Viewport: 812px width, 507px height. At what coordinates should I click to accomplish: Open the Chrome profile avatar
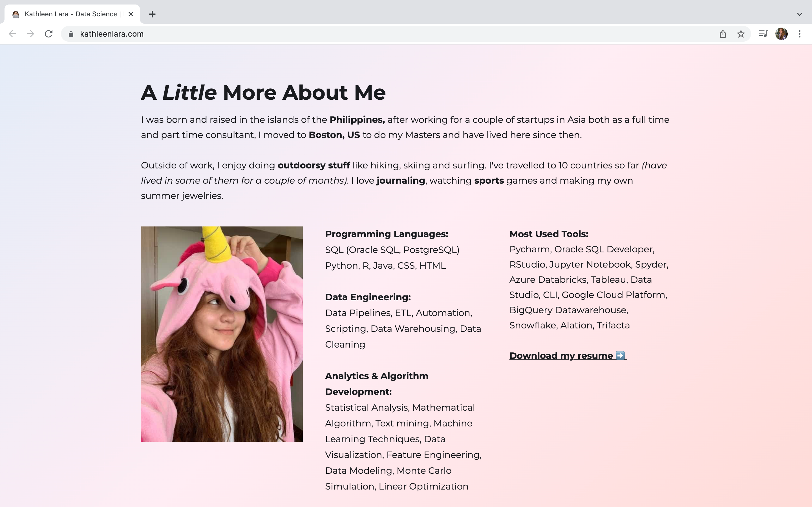(x=781, y=34)
